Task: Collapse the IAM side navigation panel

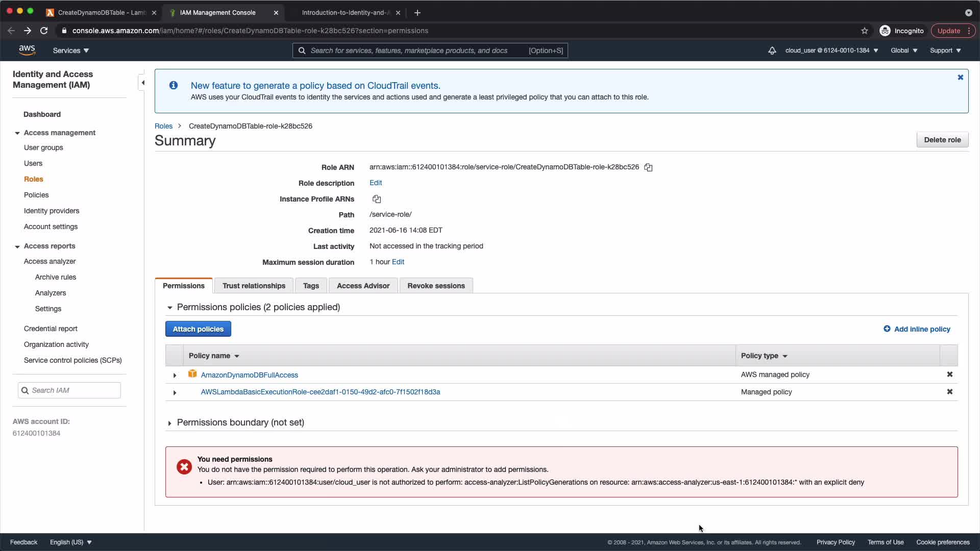Action: click(x=143, y=83)
